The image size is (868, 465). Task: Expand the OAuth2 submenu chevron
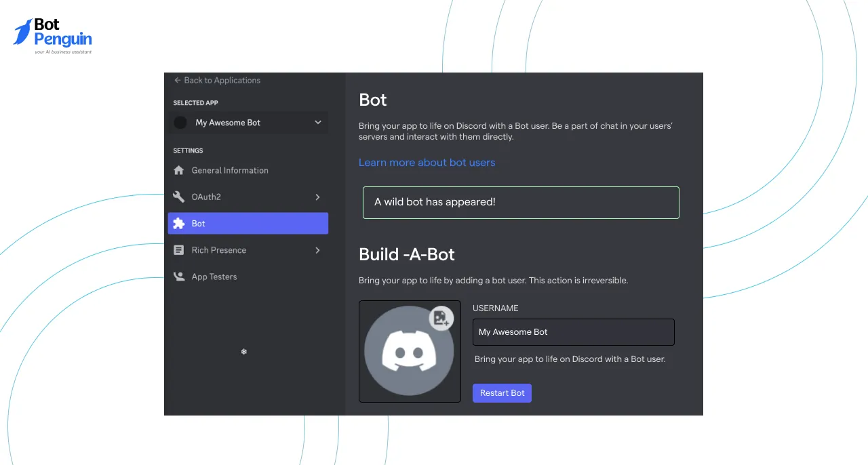coord(317,197)
